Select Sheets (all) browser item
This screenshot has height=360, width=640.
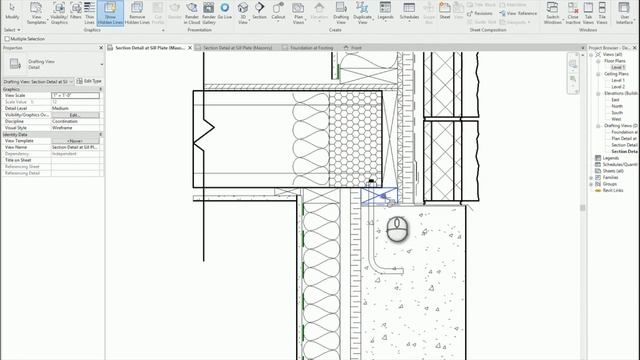[x=613, y=171]
